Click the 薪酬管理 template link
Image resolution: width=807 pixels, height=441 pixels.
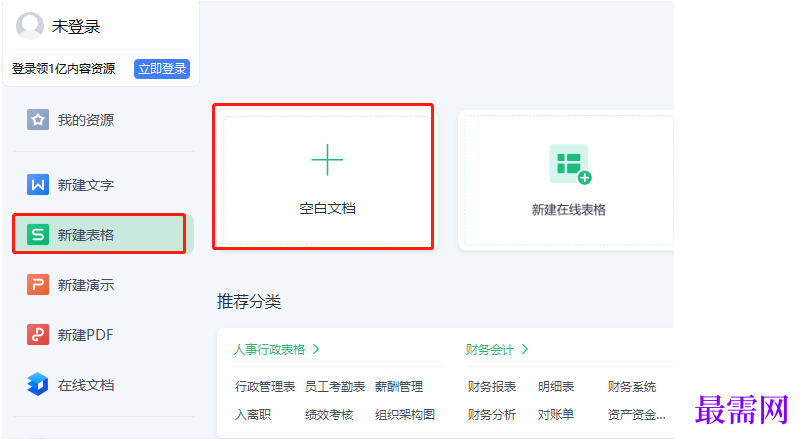[399, 386]
